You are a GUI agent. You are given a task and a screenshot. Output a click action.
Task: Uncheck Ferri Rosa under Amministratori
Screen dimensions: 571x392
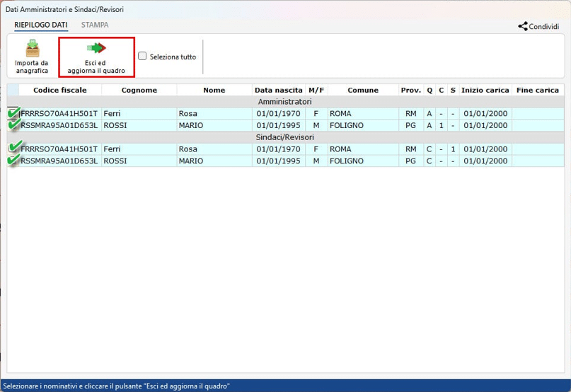pyautogui.click(x=13, y=113)
